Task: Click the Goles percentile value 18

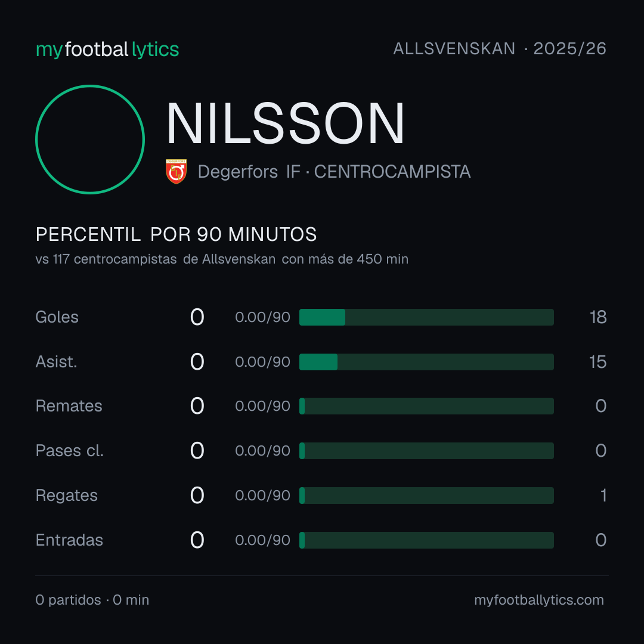Action: coord(598,317)
